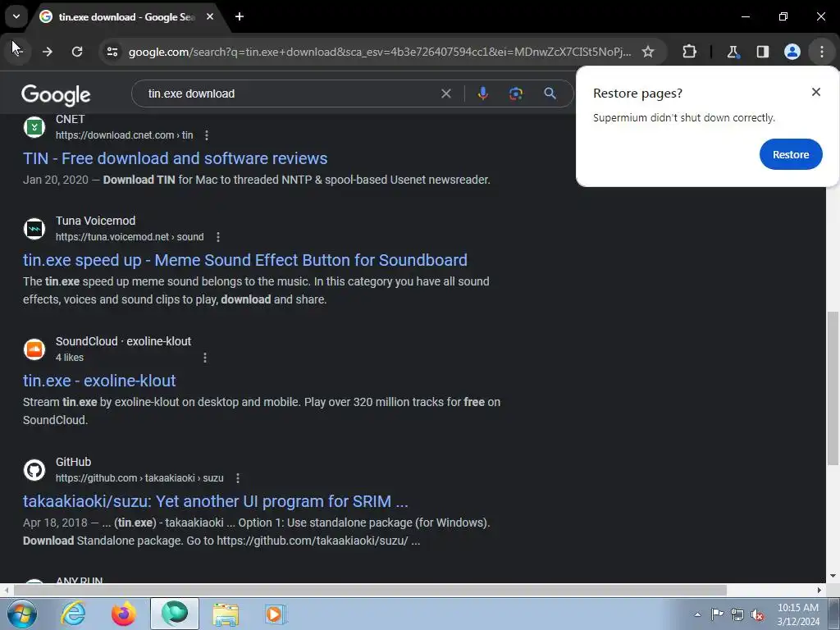Click the horizontal scroll right arrow
The width and height of the screenshot is (840, 630).
pos(819,591)
